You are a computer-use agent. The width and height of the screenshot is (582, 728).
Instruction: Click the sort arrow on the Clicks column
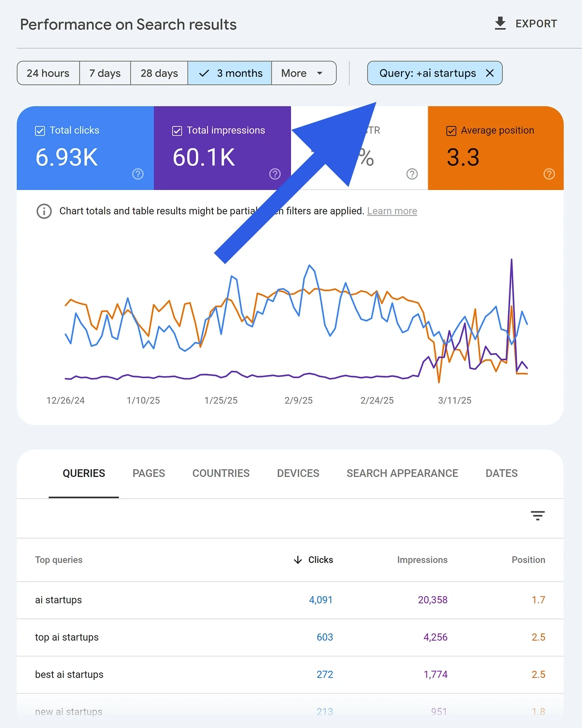[x=297, y=560]
